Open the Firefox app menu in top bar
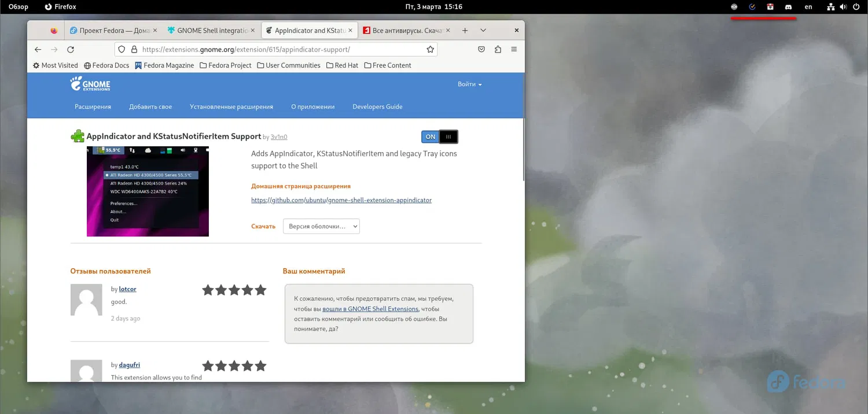Image resolution: width=868 pixels, height=414 pixels. click(x=61, y=7)
